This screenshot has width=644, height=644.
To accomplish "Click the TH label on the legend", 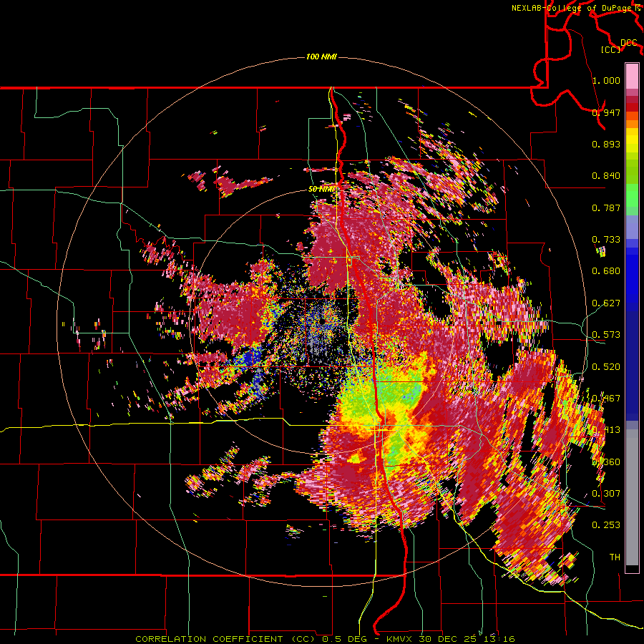I will [x=615, y=557].
